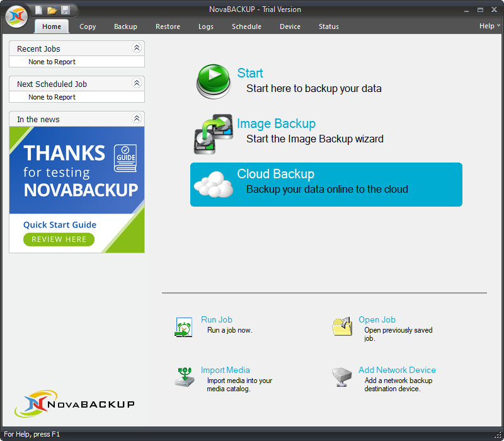This screenshot has width=504, height=441.
Task: Click the Guide book icon in banner
Action: click(125, 158)
